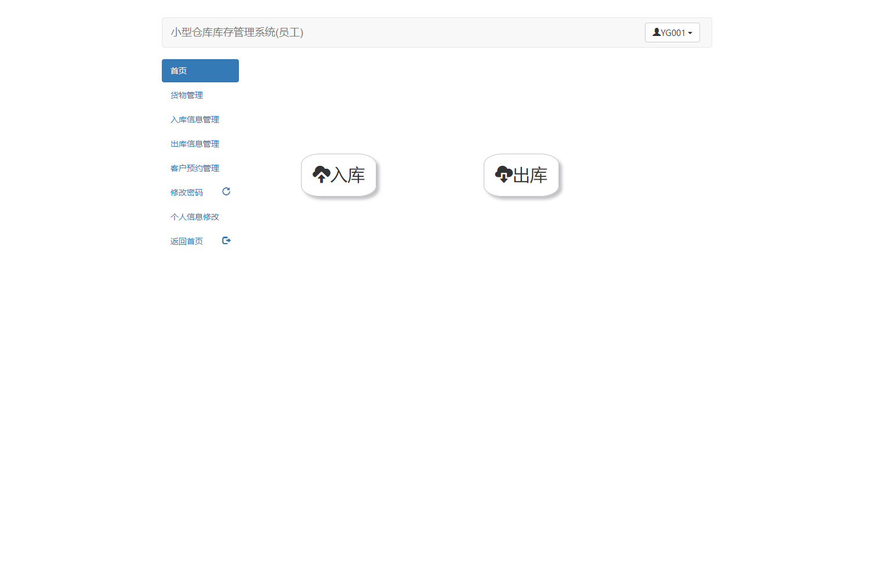Go to 入库信息管理 page
The width and height of the screenshot is (874, 588).
click(x=200, y=119)
